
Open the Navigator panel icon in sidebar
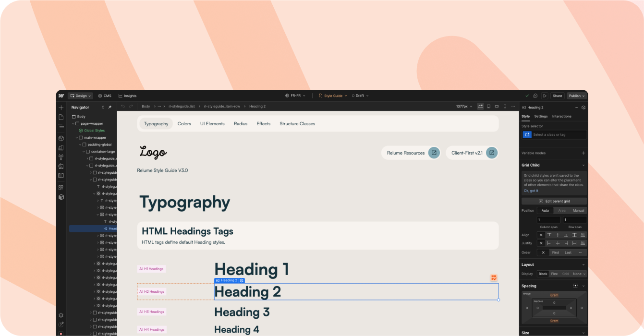61,127
